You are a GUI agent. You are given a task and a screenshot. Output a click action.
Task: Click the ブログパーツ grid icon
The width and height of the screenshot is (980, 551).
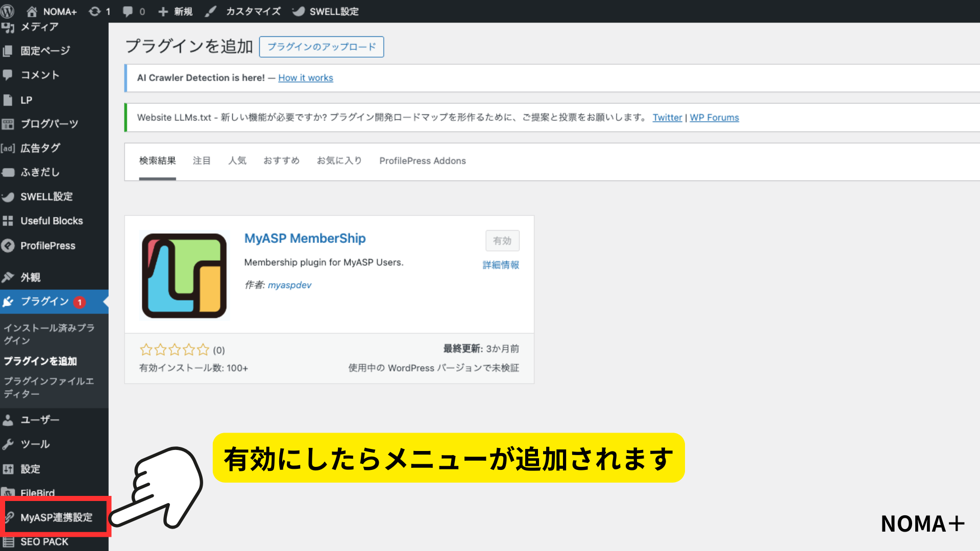click(x=8, y=124)
